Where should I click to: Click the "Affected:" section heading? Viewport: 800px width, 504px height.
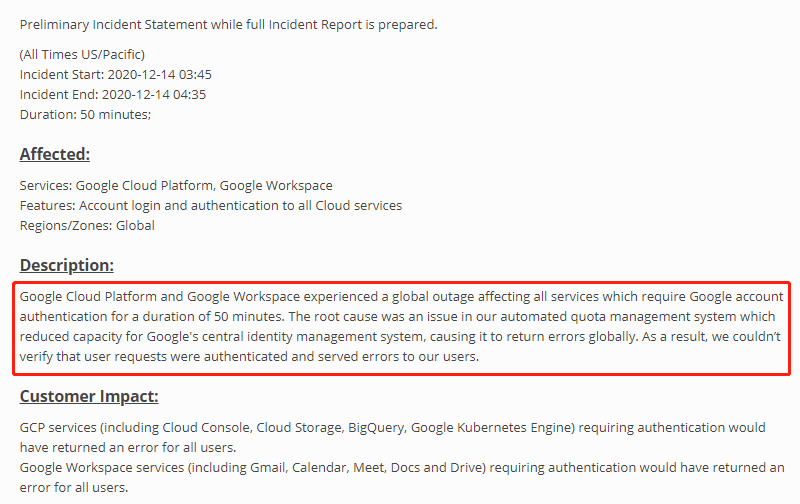[55, 154]
